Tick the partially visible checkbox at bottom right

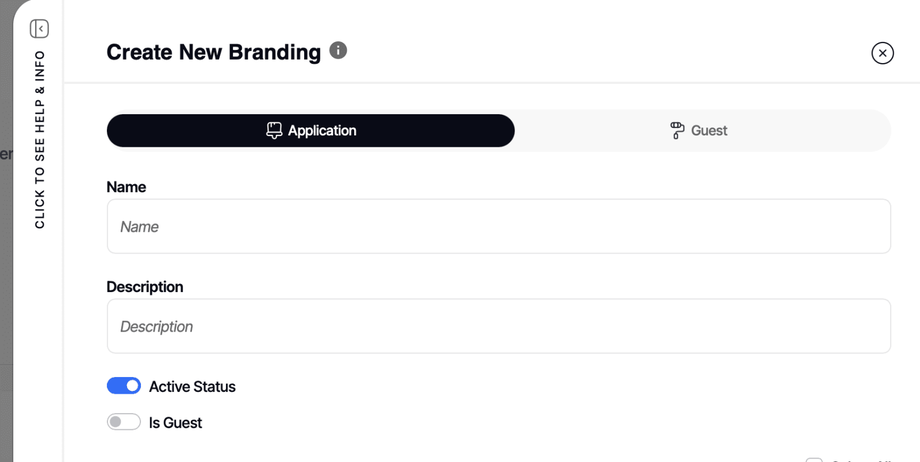tap(814, 460)
